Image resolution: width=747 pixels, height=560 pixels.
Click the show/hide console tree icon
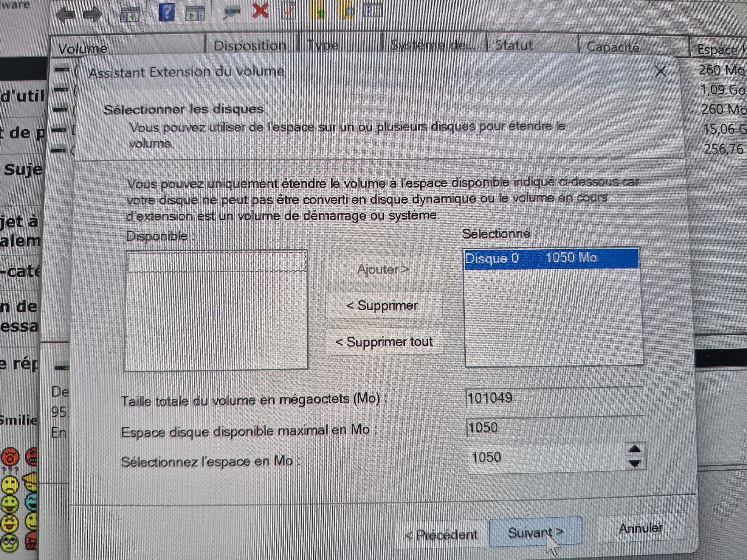(130, 15)
